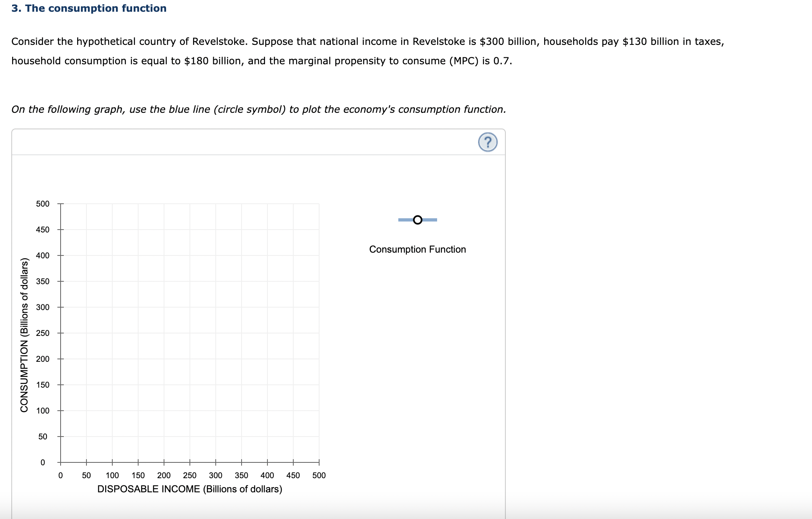Screen dimensions: 812x519
Task: Click the 500 label on the vertical axis
Action: point(42,204)
